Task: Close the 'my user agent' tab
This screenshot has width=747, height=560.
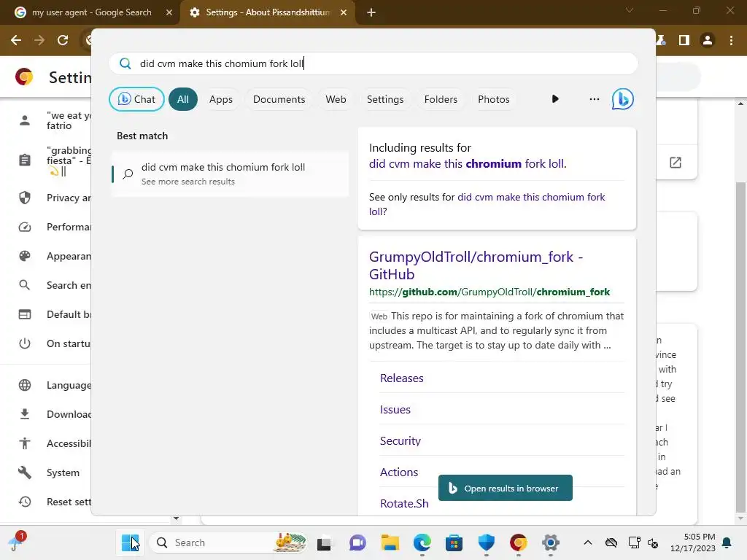Action: pyautogui.click(x=169, y=12)
